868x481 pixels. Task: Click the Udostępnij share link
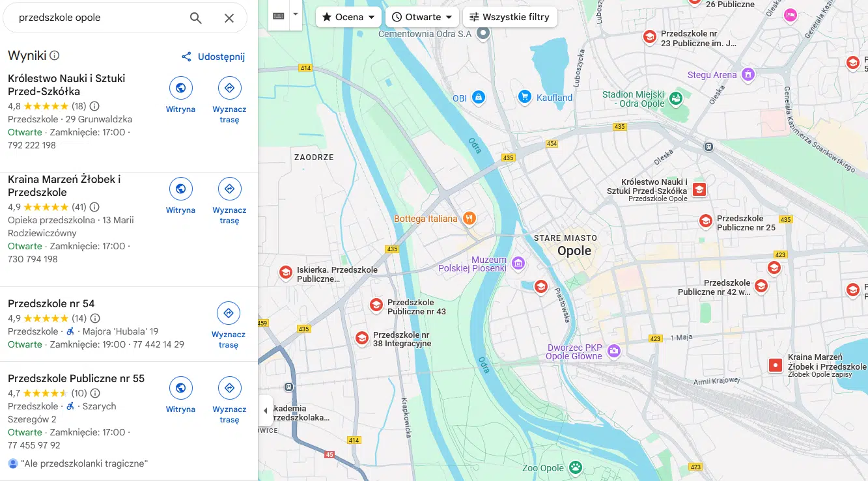pyautogui.click(x=213, y=57)
